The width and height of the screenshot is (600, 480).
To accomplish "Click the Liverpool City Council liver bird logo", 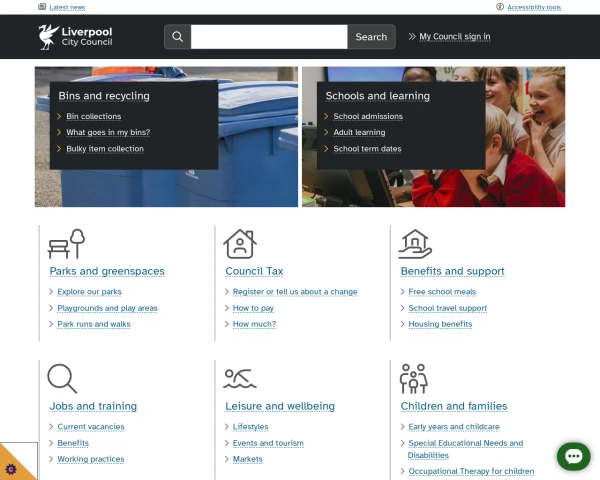I will (48, 37).
